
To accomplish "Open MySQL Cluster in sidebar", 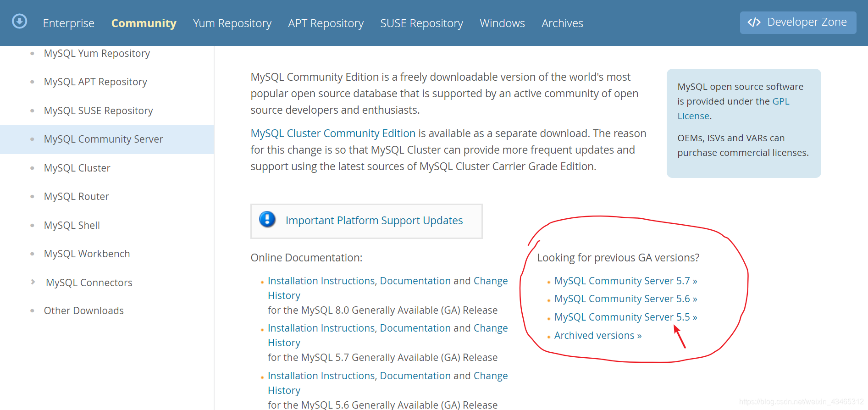I will tap(77, 168).
